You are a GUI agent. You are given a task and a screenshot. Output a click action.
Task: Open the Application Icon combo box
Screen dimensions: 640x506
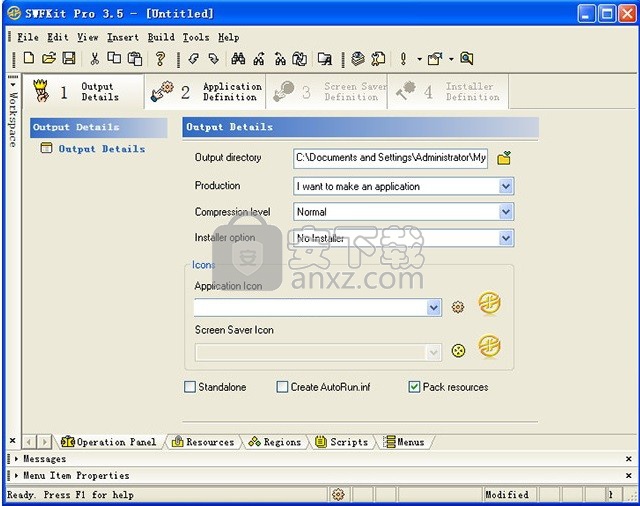pos(433,307)
